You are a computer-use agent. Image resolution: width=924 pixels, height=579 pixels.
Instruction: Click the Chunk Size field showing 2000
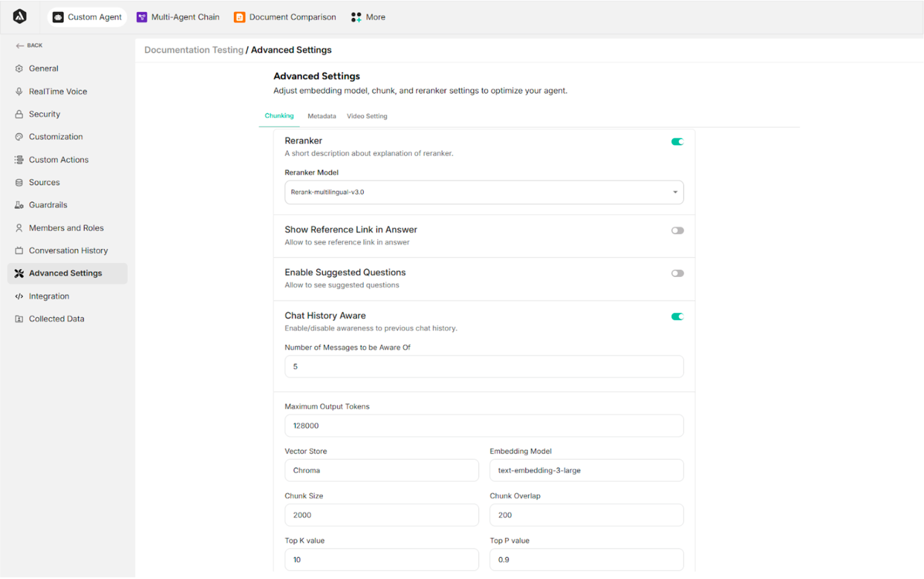tap(382, 516)
